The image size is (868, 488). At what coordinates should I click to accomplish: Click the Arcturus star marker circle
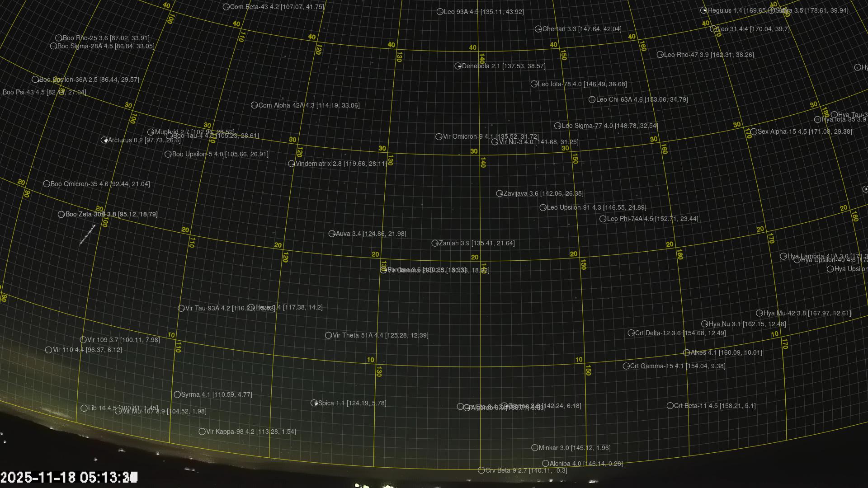click(x=104, y=141)
